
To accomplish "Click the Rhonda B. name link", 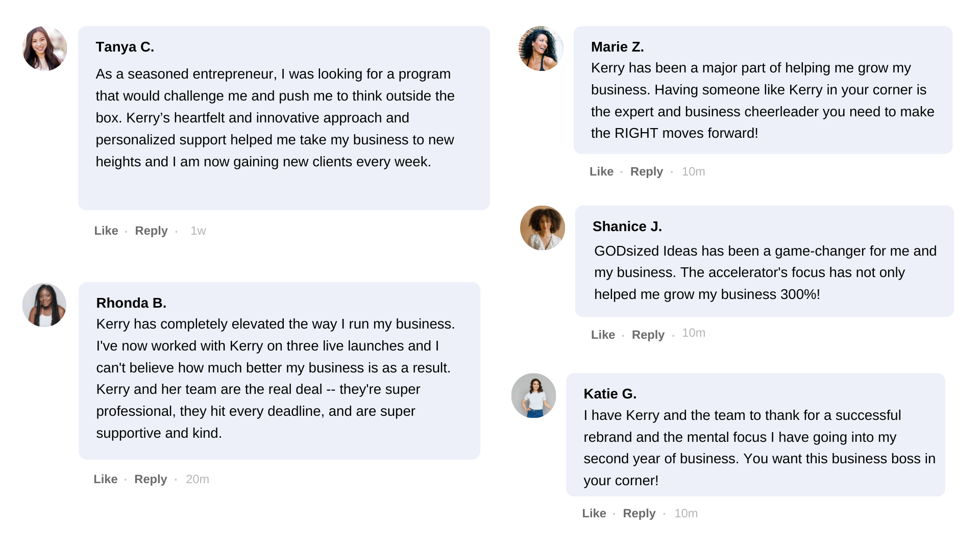I will click(x=131, y=303).
